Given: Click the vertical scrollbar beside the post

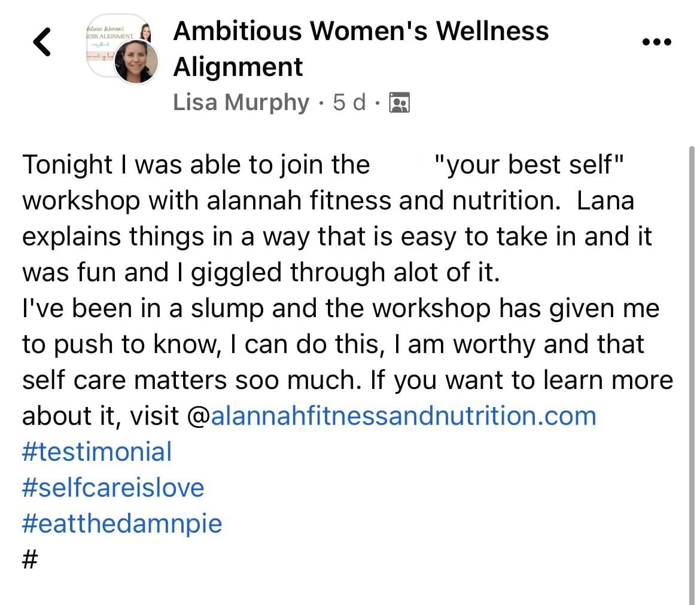Looking at the screenshot, I should pos(692,375).
